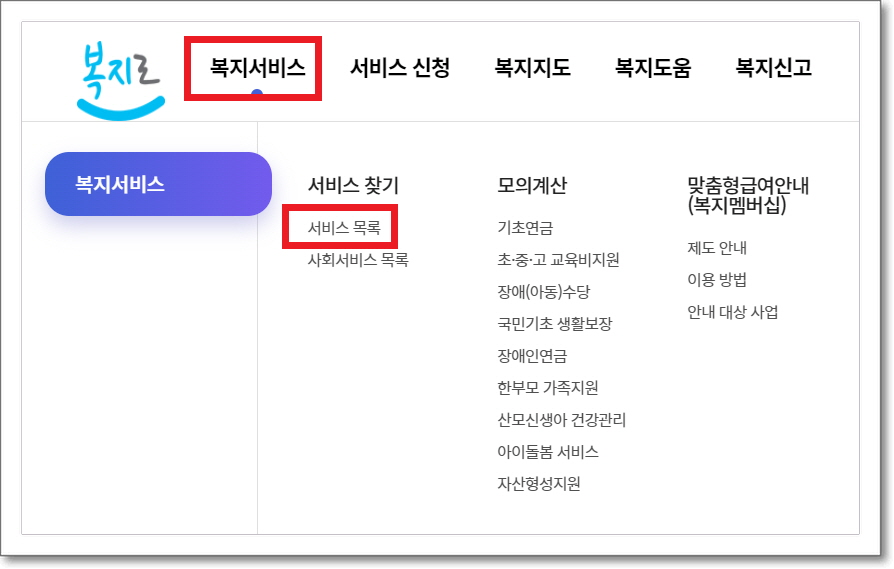The width and height of the screenshot is (894, 569).
Task: Select 아이돌봄 서비스 link
Action: point(548,452)
